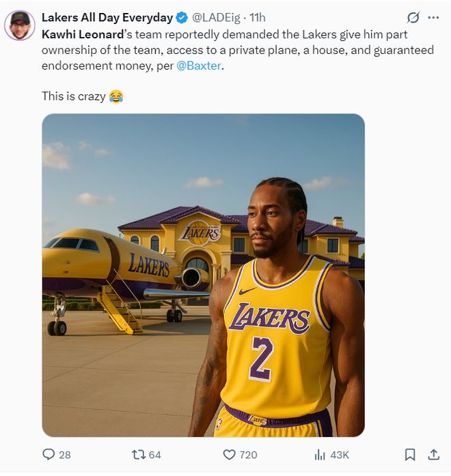451x476 pixels.
Task: Expand the Kawhi Lakers jersey image
Action: (x=203, y=275)
